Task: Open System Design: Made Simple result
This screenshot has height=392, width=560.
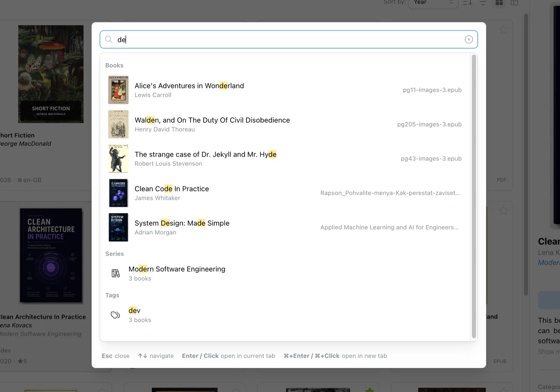Action: [x=285, y=227]
